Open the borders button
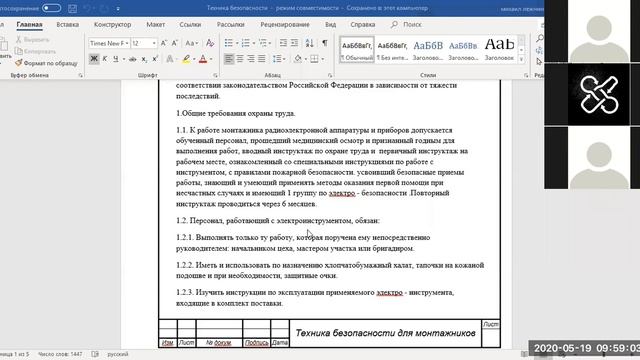The height and width of the screenshot is (360, 640). coord(314,59)
